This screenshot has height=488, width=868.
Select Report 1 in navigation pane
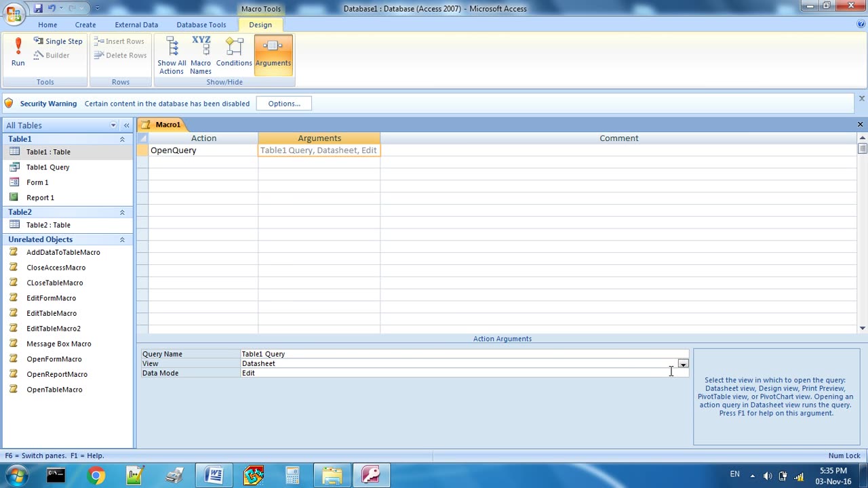coord(67,197)
